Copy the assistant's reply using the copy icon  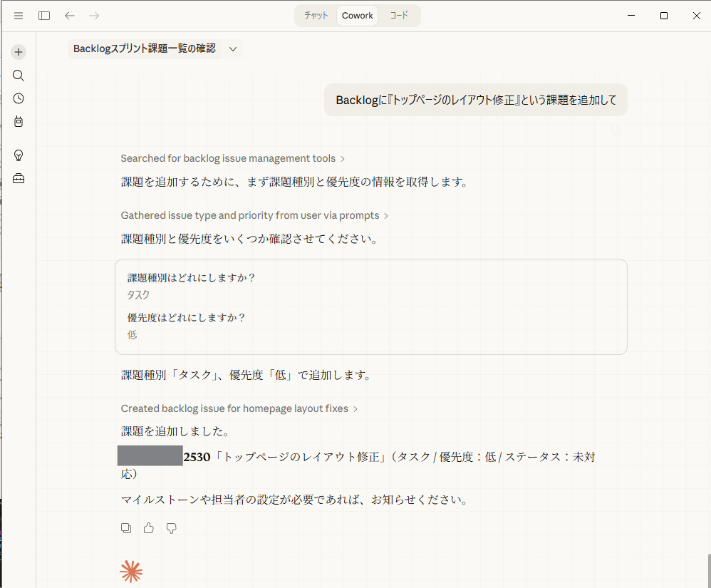[x=126, y=527]
